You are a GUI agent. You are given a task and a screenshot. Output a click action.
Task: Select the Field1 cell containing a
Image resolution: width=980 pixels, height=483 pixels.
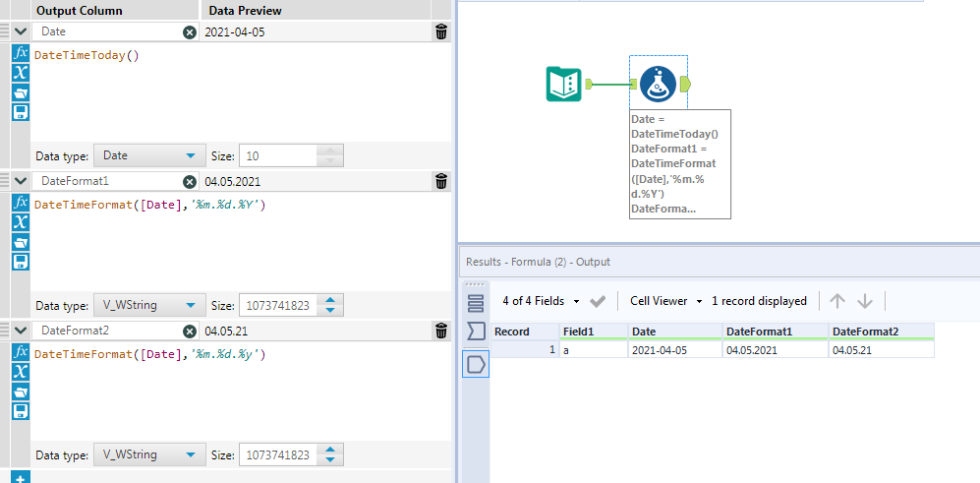point(594,350)
